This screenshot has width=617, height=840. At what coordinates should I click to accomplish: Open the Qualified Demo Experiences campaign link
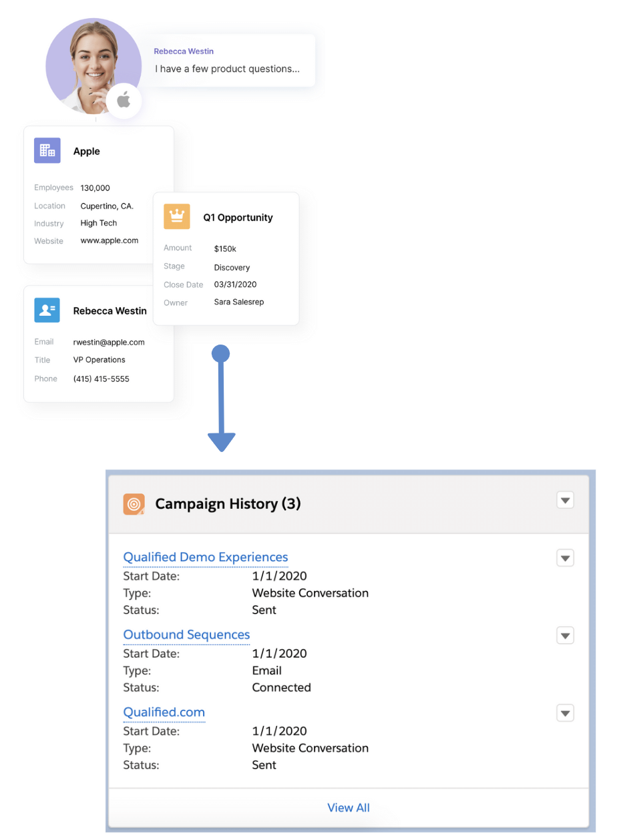(x=206, y=557)
